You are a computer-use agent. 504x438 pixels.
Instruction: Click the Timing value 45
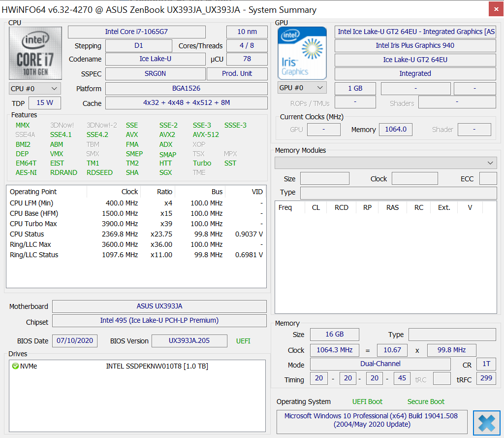[402, 378]
